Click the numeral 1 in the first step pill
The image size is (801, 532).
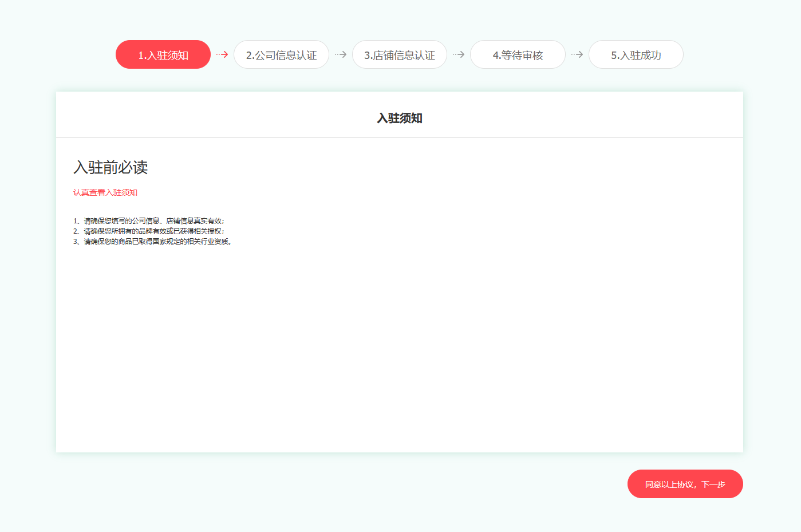pyautogui.click(x=141, y=56)
